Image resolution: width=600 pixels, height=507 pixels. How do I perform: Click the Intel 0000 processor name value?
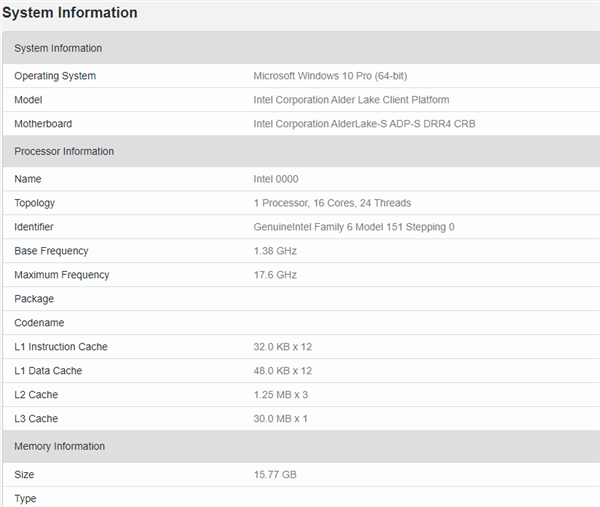click(x=276, y=179)
